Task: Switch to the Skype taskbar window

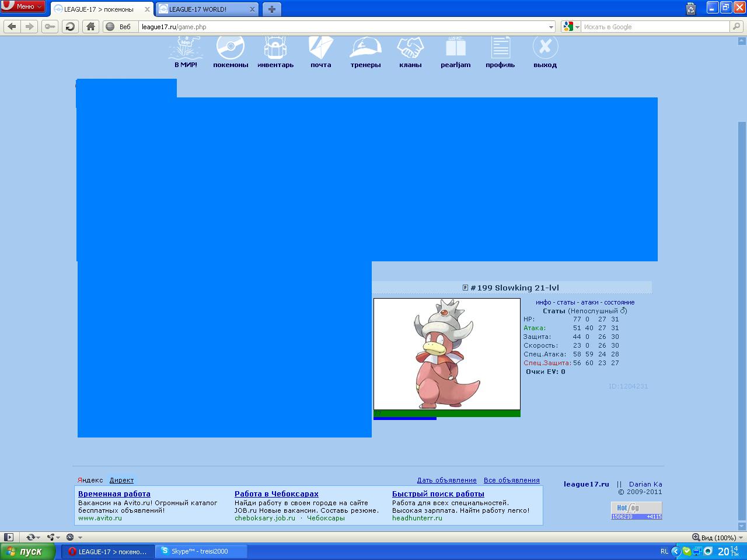Action: pyautogui.click(x=201, y=551)
